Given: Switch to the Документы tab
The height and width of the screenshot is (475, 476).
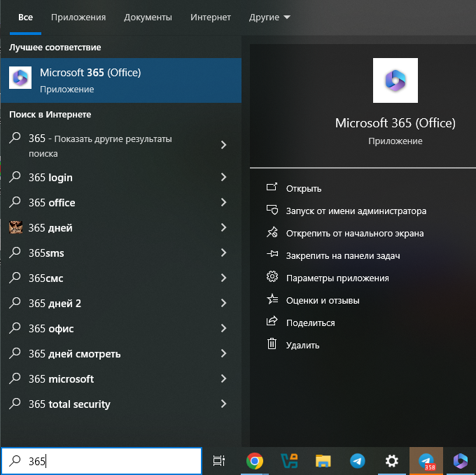Looking at the screenshot, I should tap(148, 17).
